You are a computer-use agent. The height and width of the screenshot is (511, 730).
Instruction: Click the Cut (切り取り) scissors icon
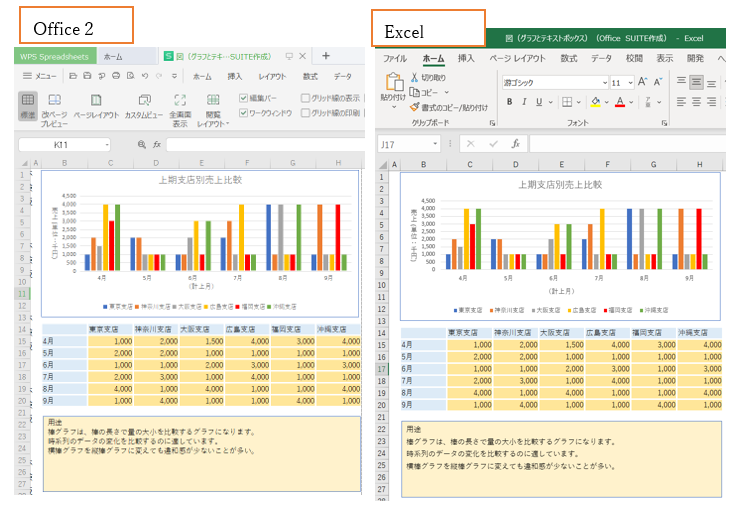[x=414, y=77]
